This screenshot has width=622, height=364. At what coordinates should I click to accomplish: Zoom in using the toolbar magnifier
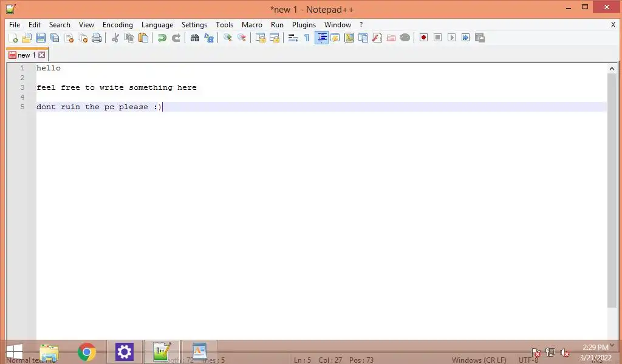tap(227, 38)
